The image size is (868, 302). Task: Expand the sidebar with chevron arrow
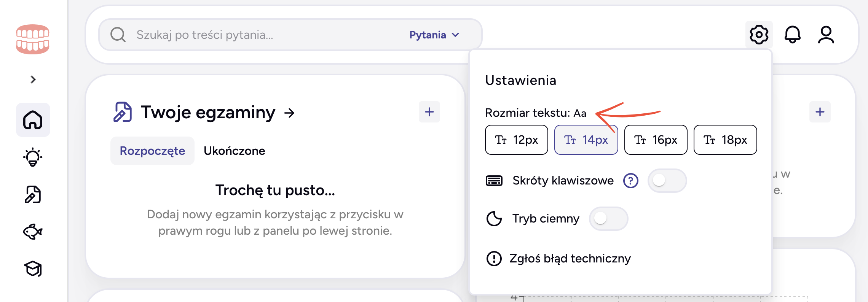[x=33, y=79]
